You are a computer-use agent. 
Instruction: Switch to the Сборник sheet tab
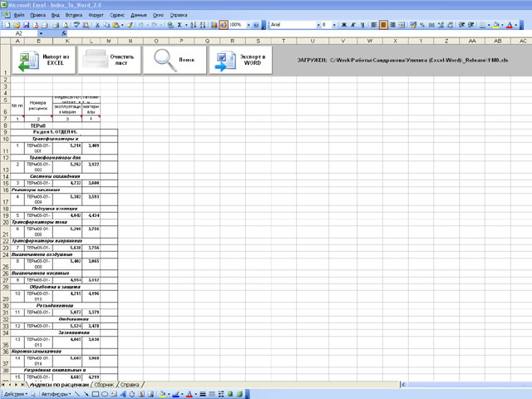(x=104, y=385)
